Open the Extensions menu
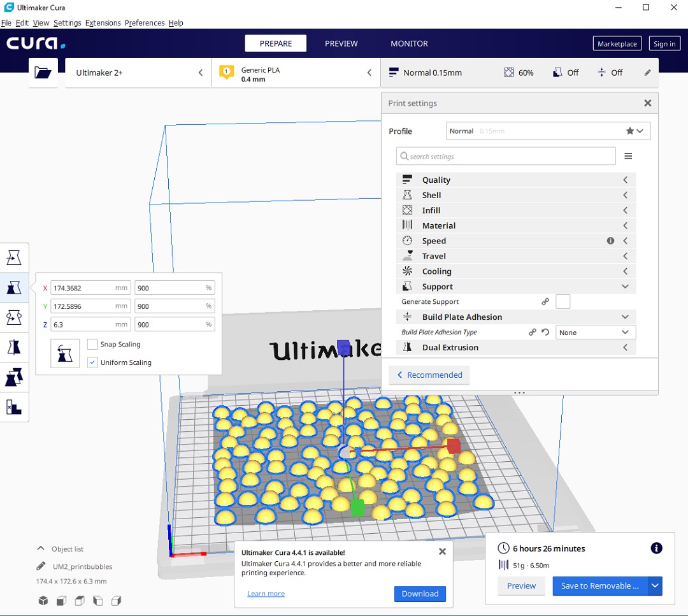Image resolution: width=688 pixels, height=616 pixels. [103, 23]
